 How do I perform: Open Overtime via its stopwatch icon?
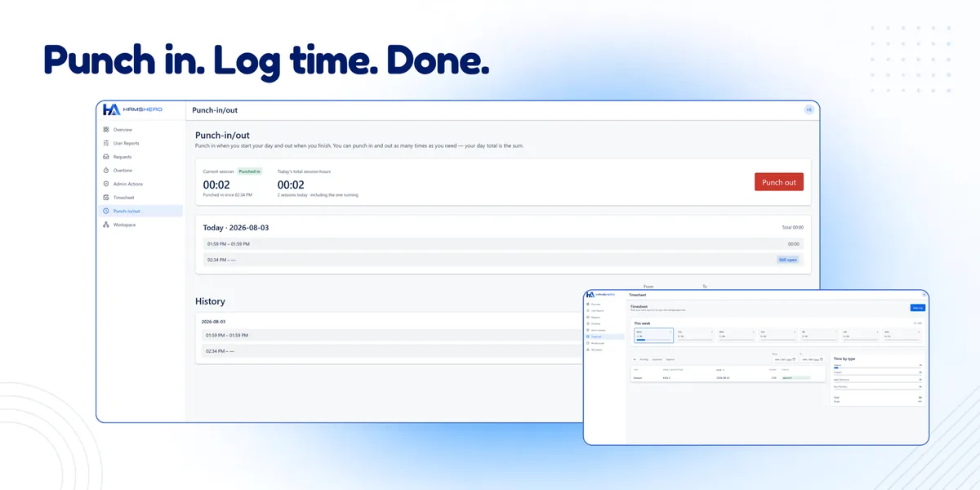(x=106, y=170)
